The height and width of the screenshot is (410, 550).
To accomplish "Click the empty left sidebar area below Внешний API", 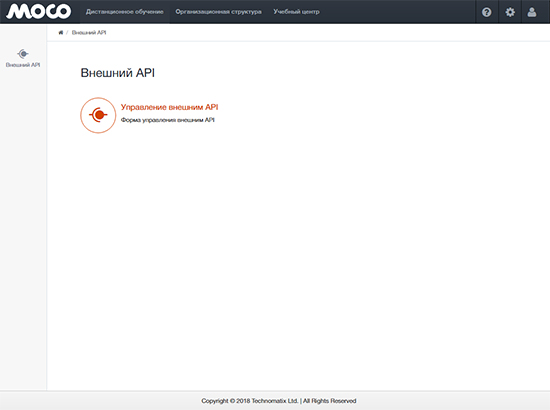I will (x=23, y=228).
